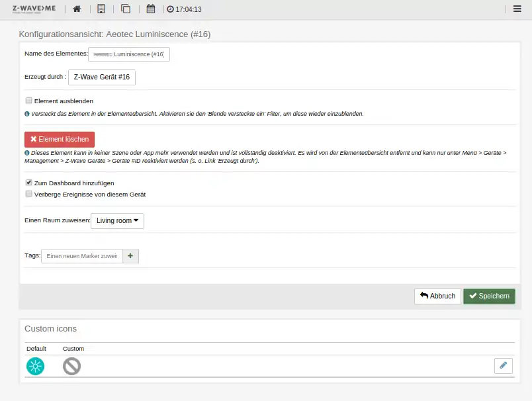Image resolution: width=532 pixels, height=401 pixels.
Task: Click info icon beside 'Versteckt das Element' text
Action: [x=27, y=114]
